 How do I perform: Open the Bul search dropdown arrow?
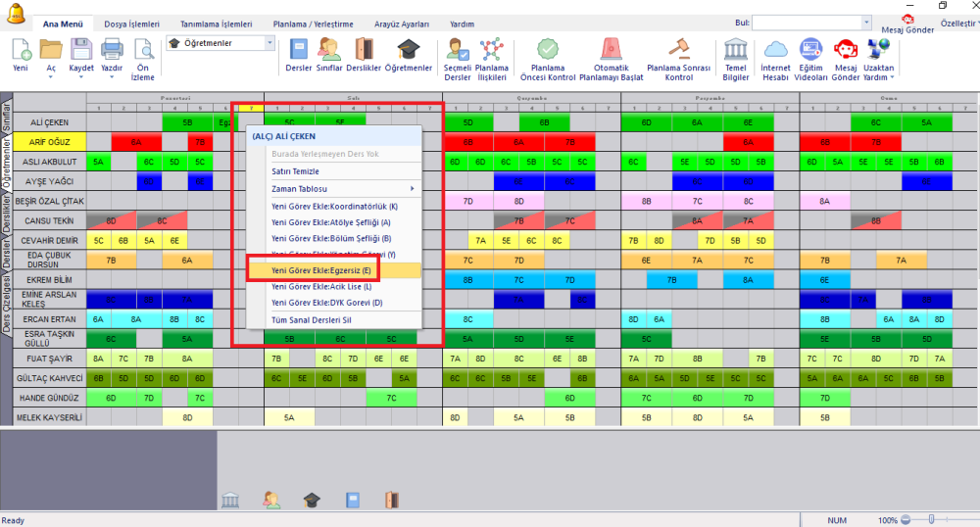coord(866,23)
